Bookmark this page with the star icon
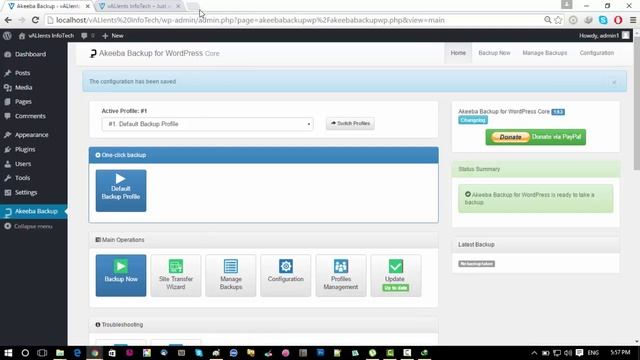This screenshot has width=640, height=360. click(558, 20)
